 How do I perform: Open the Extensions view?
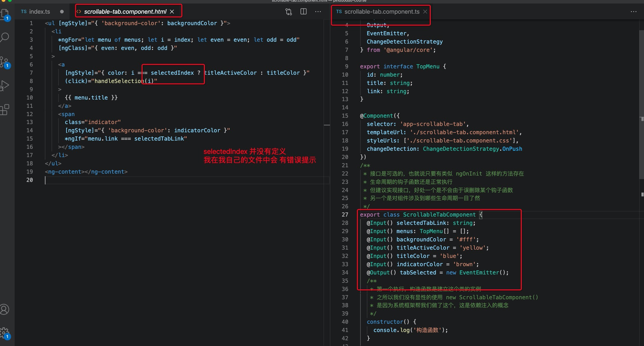pyautogui.click(x=4, y=110)
